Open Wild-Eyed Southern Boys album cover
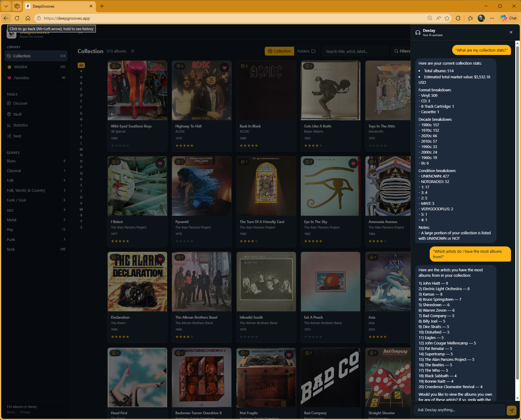 [137, 90]
